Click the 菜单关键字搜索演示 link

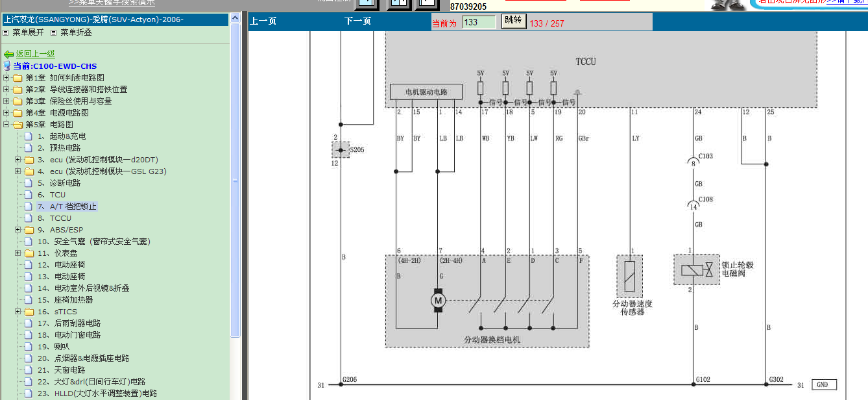112,3
